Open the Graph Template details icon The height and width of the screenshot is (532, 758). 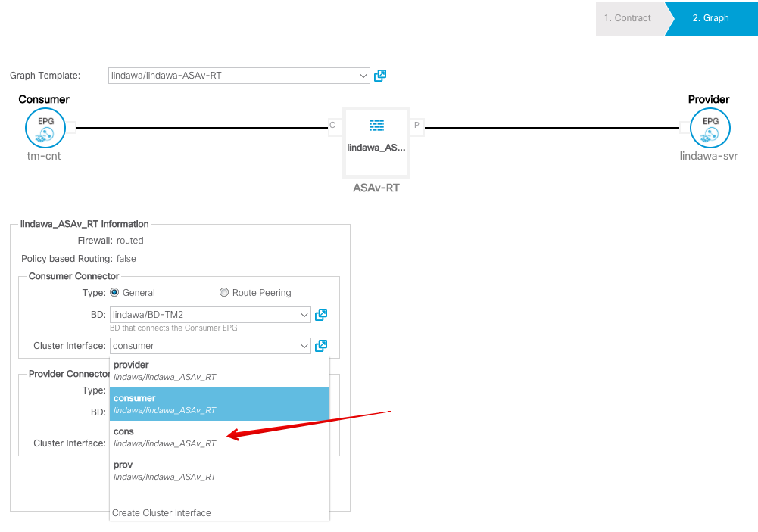click(380, 76)
